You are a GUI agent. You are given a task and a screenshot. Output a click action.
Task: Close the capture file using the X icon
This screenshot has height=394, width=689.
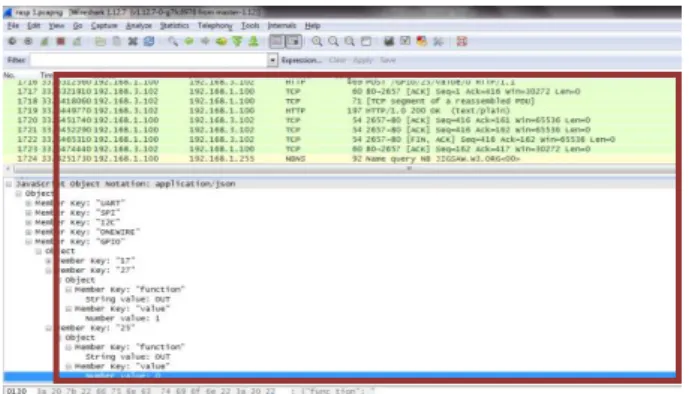coord(133,42)
